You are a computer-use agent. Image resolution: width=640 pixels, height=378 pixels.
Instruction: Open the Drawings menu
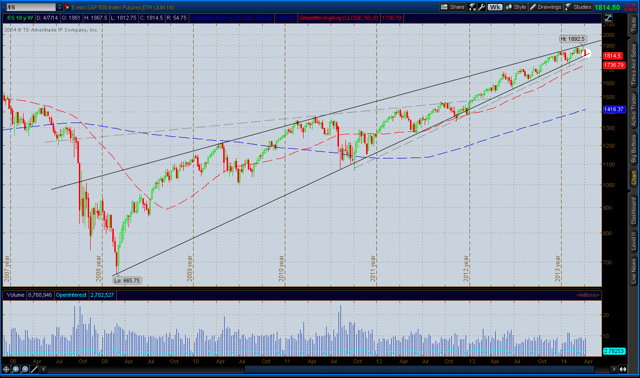pos(546,7)
